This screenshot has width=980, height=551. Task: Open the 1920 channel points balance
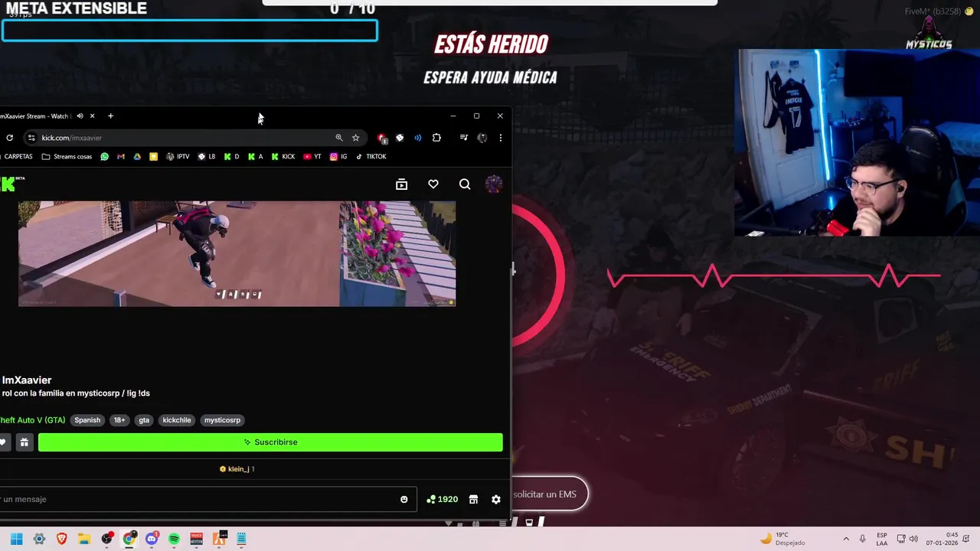click(x=443, y=500)
